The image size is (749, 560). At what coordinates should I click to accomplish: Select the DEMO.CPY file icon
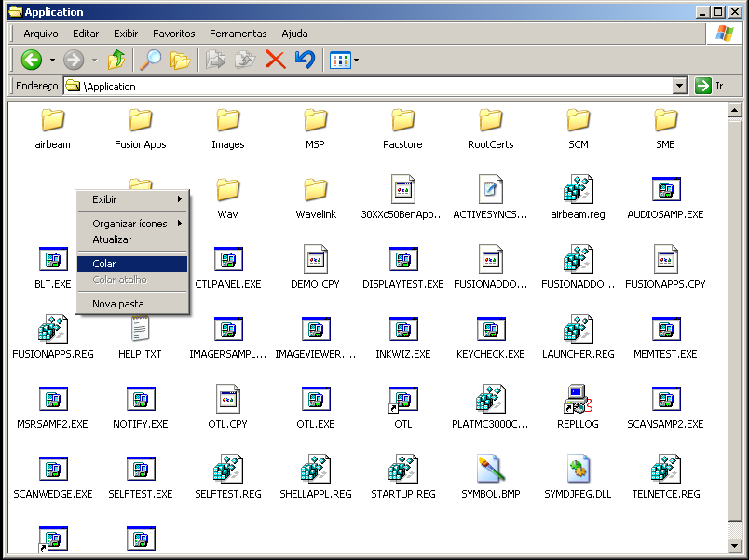coord(315,259)
